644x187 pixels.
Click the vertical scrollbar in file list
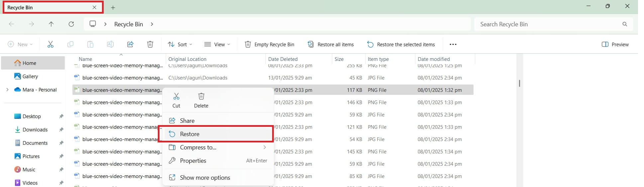click(519, 83)
